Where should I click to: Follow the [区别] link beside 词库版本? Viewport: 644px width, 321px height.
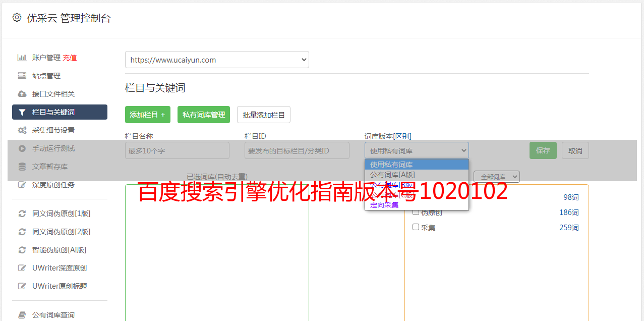point(402,136)
